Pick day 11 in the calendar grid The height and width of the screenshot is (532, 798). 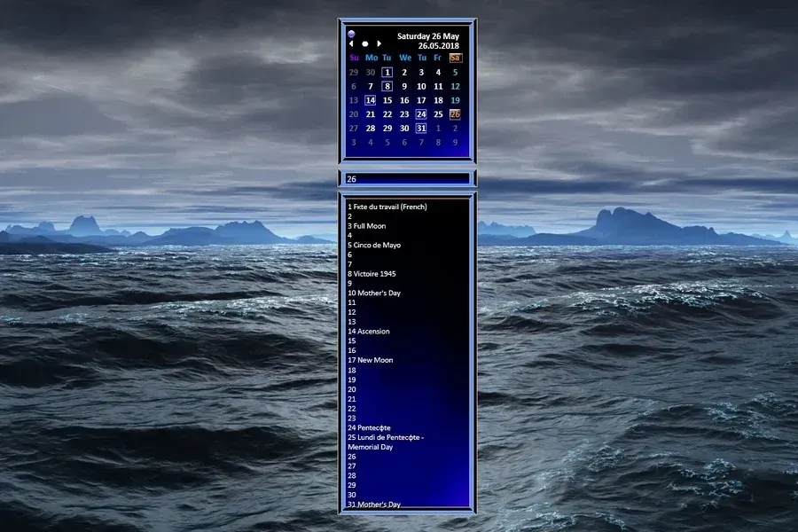(438, 87)
